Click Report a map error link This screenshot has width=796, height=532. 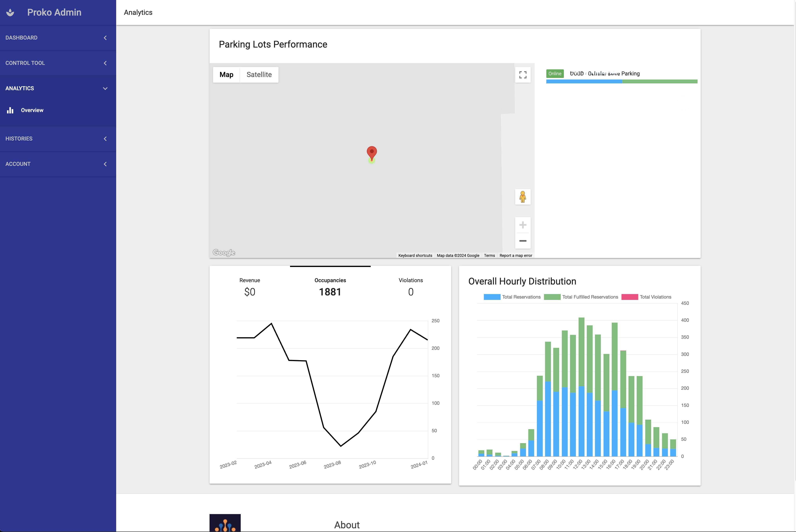coord(516,255)
